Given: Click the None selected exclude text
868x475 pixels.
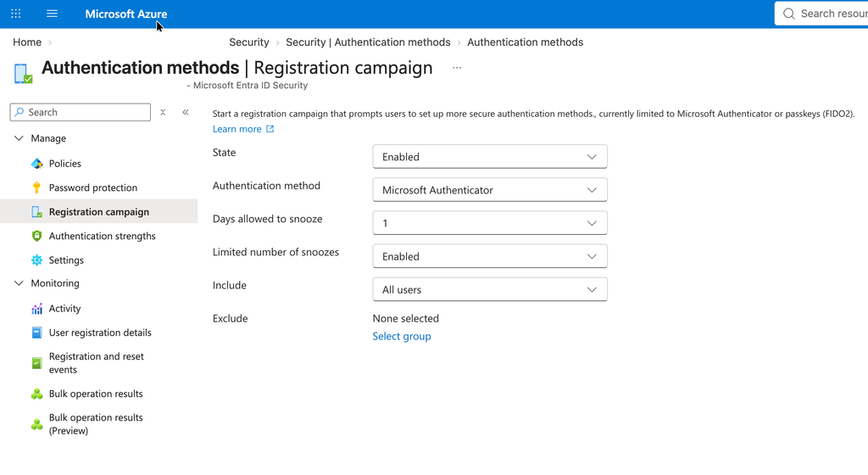Looking at the screenshot, I should 406,318.
